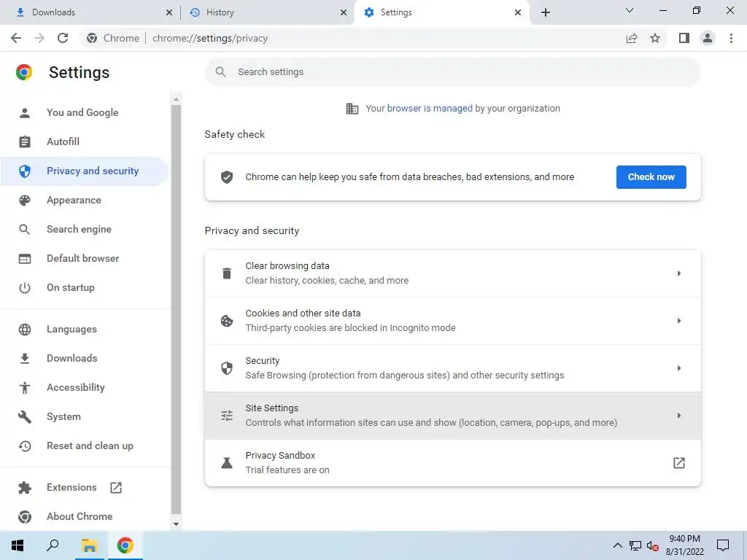Open Site Settings row
The width and height of the screenshot is (747, 560).
[x=452, y=416]
